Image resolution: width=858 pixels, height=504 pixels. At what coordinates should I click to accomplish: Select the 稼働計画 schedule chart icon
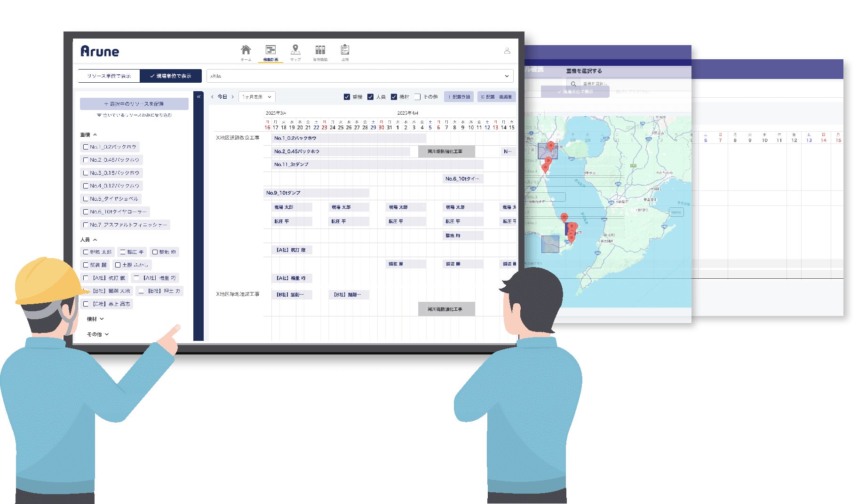270,50
